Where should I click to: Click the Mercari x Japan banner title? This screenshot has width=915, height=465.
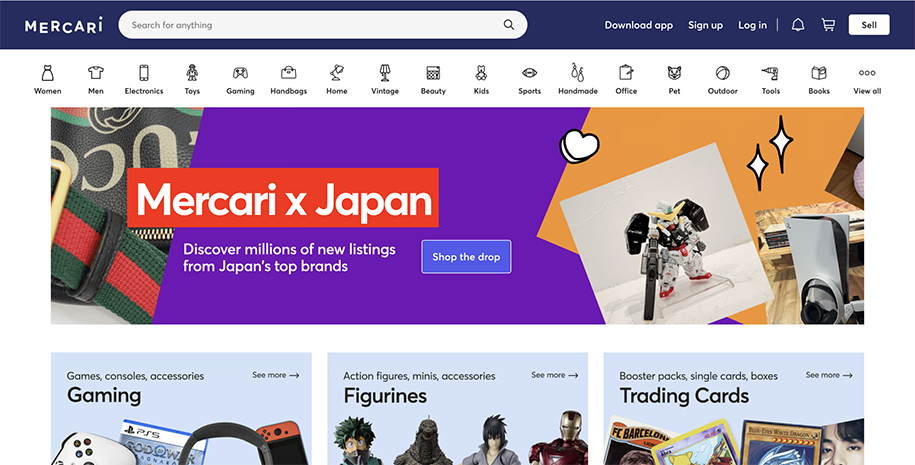[x=283, y=198]
